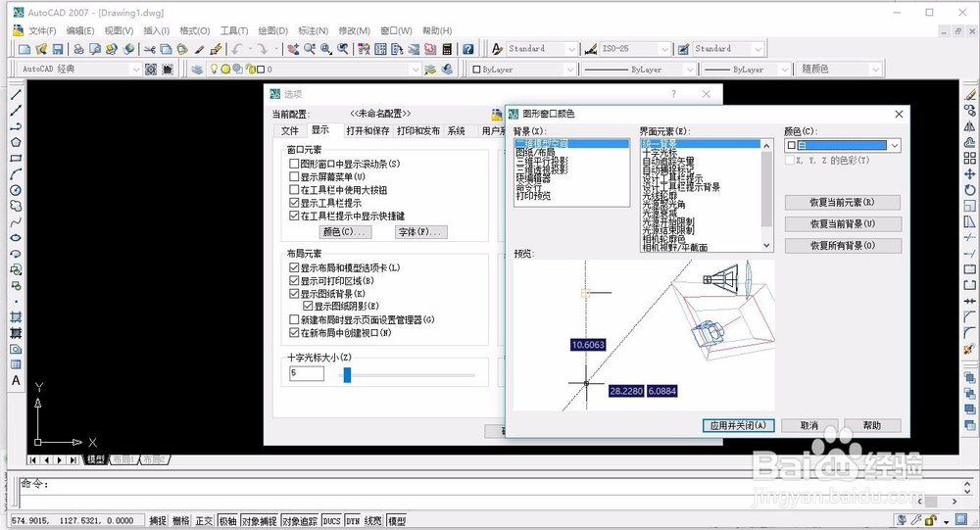Click the '取消' button in color dialog
Viewport: 980px width, 530px height.
[x=809, y=425]
